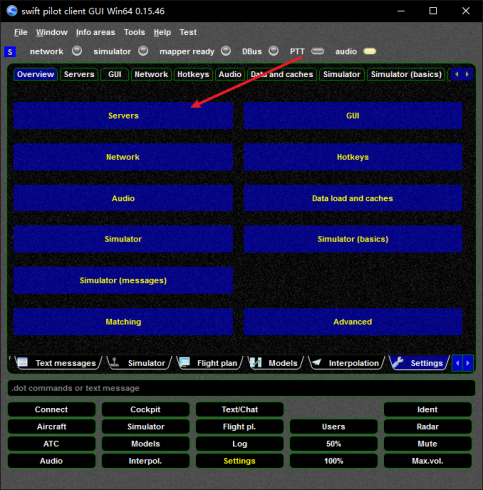The image size is (483, 490).
Task: Click the Ident button
Action: pos(428,409)
